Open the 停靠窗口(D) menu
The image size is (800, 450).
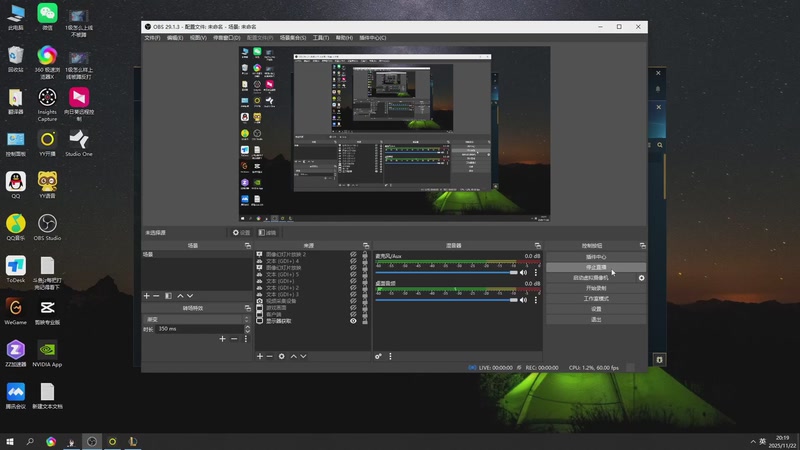(227, 38)
